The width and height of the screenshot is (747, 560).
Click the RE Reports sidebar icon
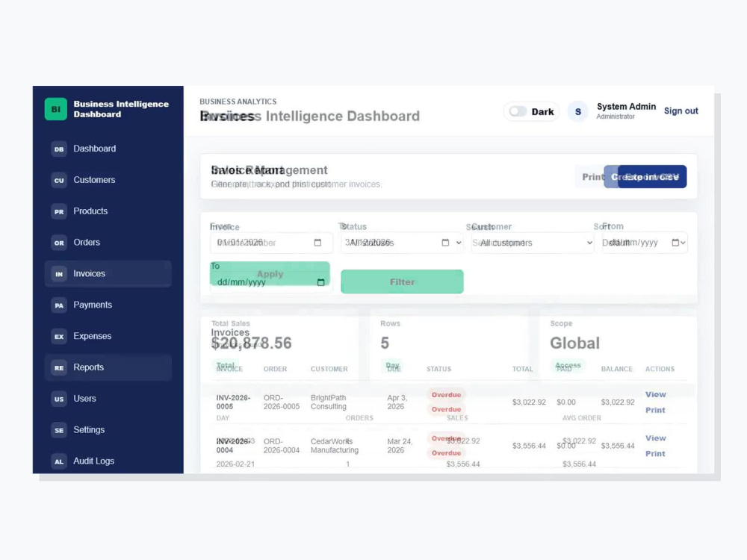(x=58, y=367)
